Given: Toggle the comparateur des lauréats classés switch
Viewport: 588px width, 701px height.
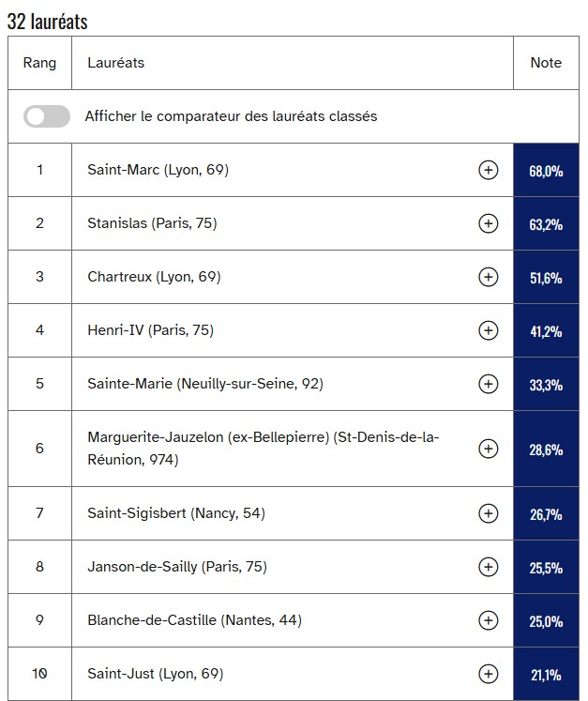Looking at the screenshot, I should pos(47,116).
